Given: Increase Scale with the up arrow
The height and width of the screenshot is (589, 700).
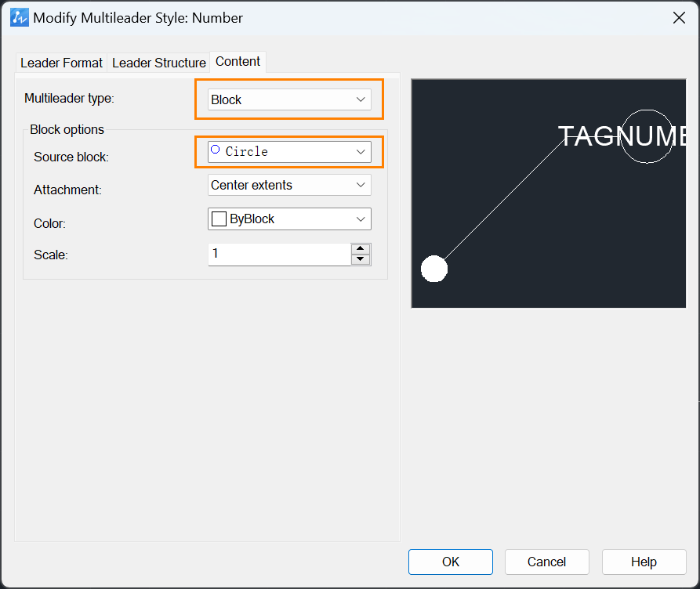Looking at the screenshot, I should tap(361, 248).
